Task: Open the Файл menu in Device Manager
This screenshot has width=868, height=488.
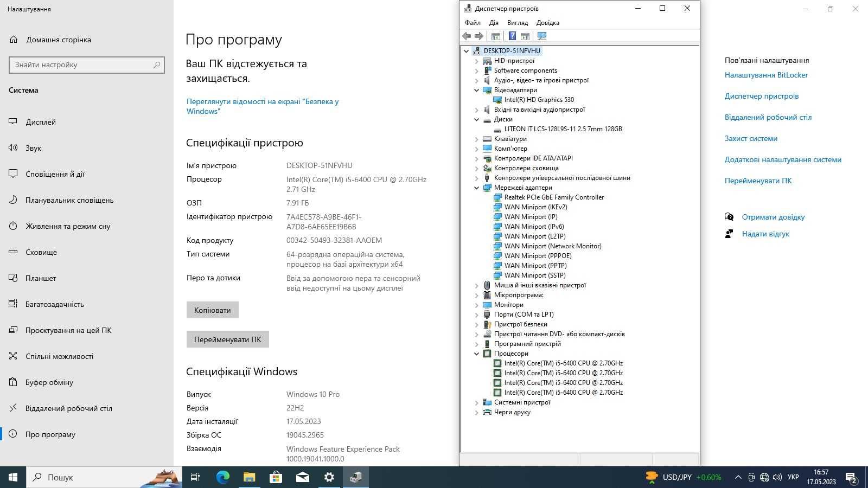Action: pyautogui.click(x=473, y=23)
